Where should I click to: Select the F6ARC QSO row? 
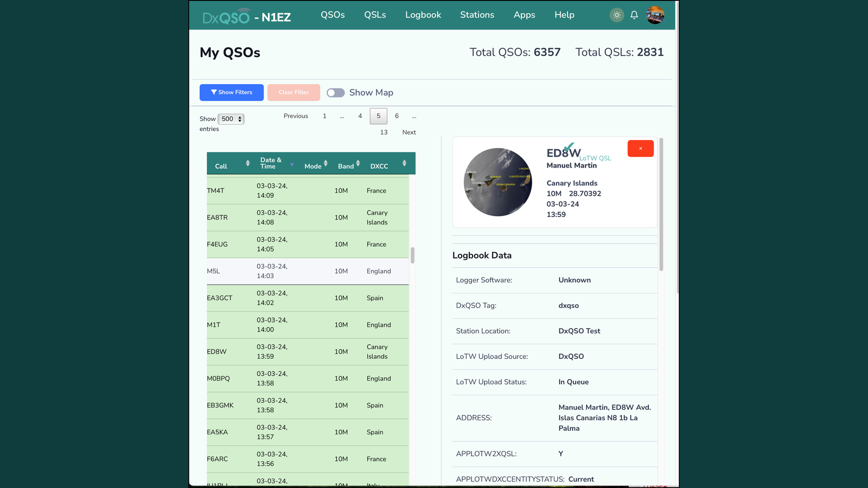pyautogui.click(x=308, y=459)
